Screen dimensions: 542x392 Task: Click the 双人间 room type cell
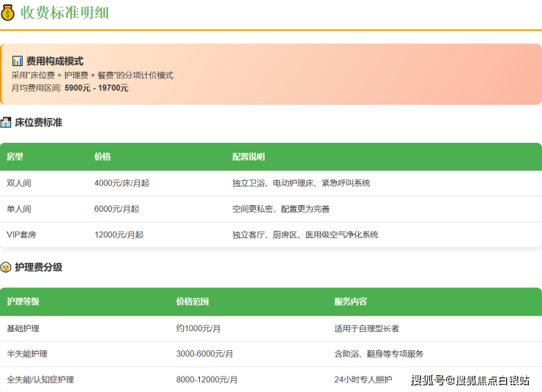point(19,183)
